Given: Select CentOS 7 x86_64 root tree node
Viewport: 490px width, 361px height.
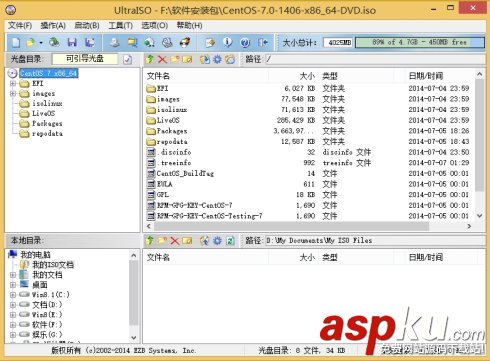Looking at the screenshot, I should click(49, 73).
